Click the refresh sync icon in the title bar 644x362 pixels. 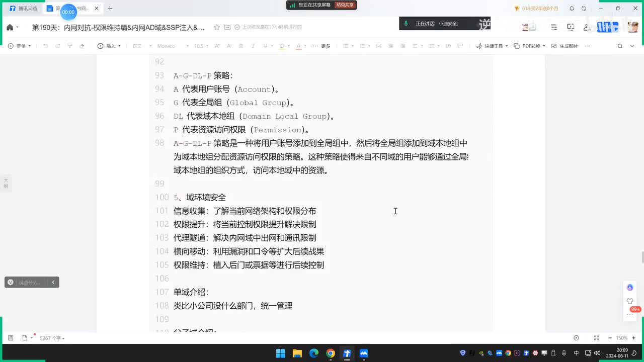pos(584,8)
